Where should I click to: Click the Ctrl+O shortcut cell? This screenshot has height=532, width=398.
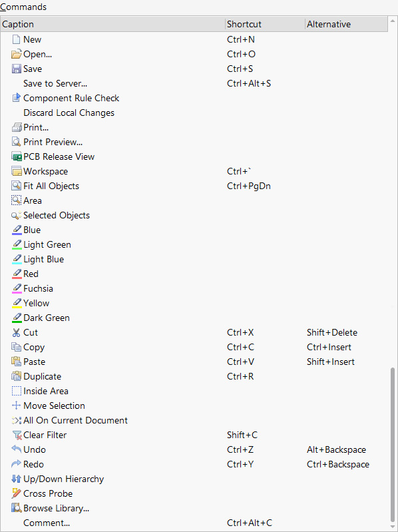click(241, 54)
